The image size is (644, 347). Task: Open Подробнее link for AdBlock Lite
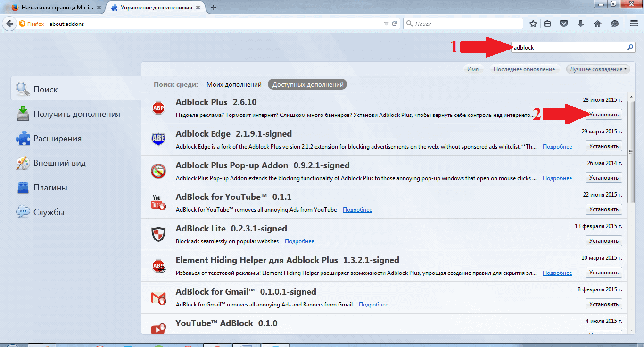299,241
